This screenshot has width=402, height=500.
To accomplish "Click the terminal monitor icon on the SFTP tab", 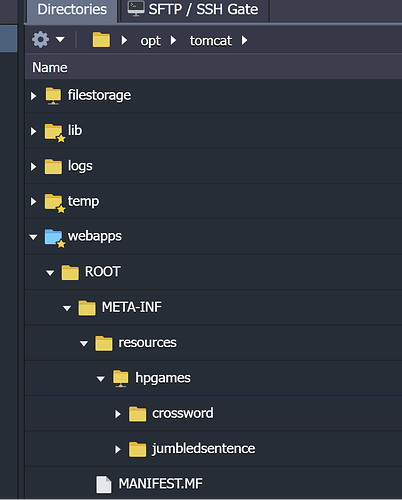I will (x=136, y=9).
